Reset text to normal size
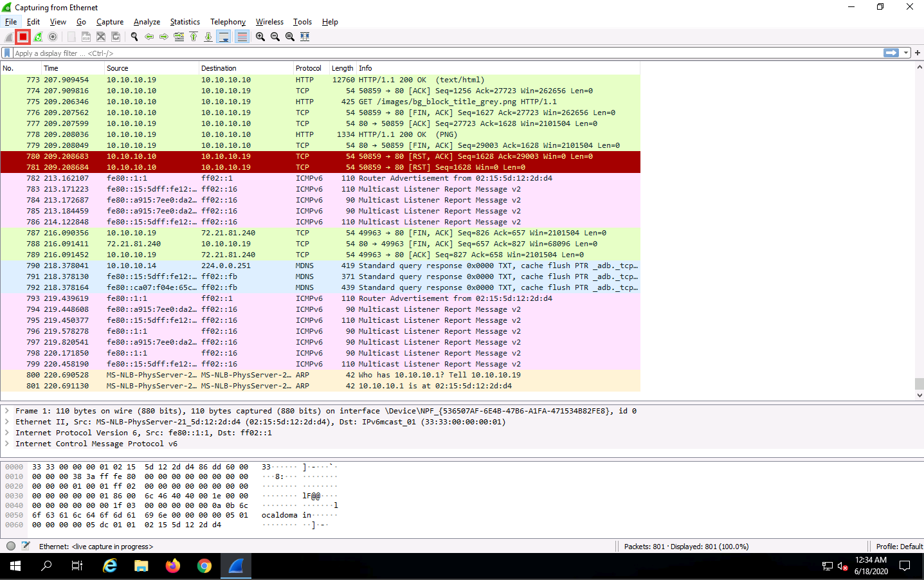The height and width of the screenshot is (580, 924). [x=290, y=37]
